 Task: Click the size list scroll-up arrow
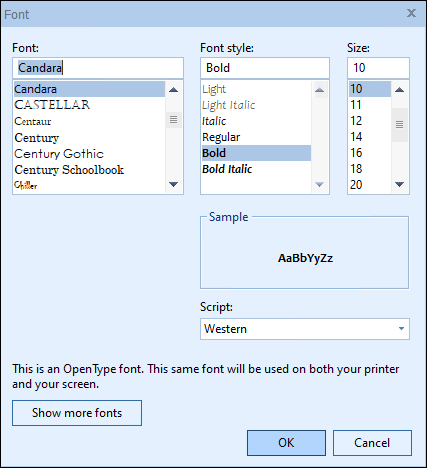(399, 89)
